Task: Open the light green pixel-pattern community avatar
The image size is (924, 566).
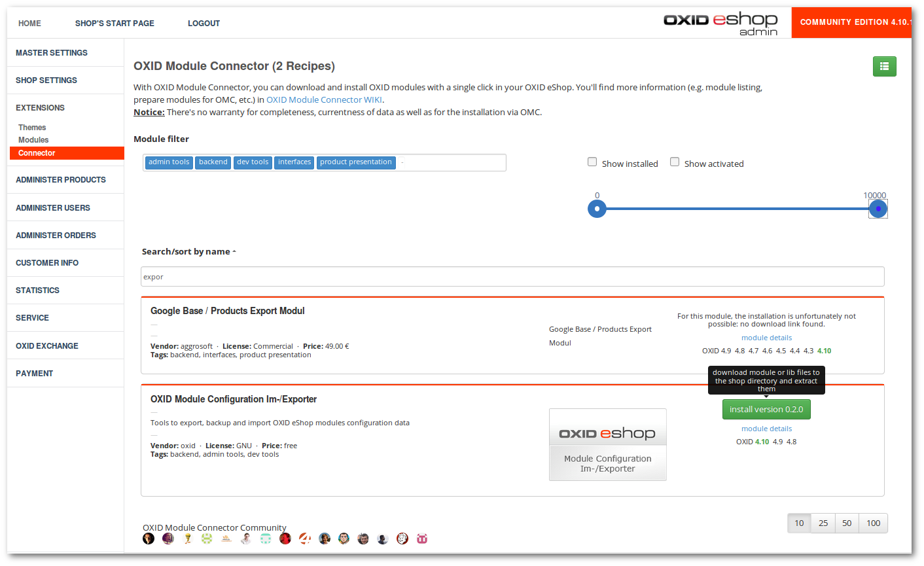Action: [207, 539]
